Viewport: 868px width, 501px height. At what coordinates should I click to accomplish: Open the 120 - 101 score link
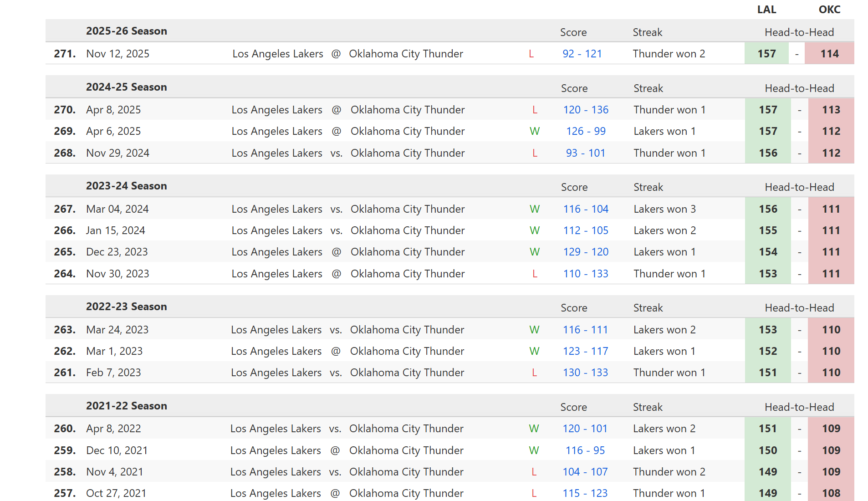tap(585, 429)
